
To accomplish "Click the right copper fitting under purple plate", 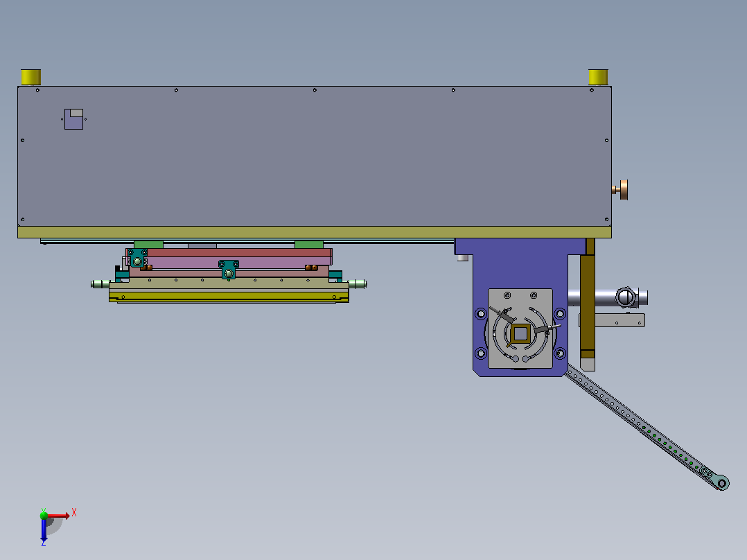I will 311,268.
